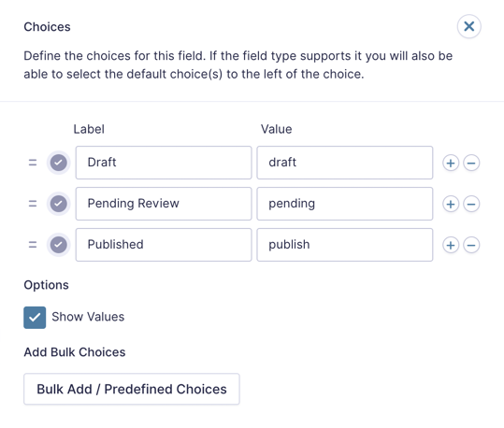
Task: Toggle default selection for Published
Action: [59, 245]
